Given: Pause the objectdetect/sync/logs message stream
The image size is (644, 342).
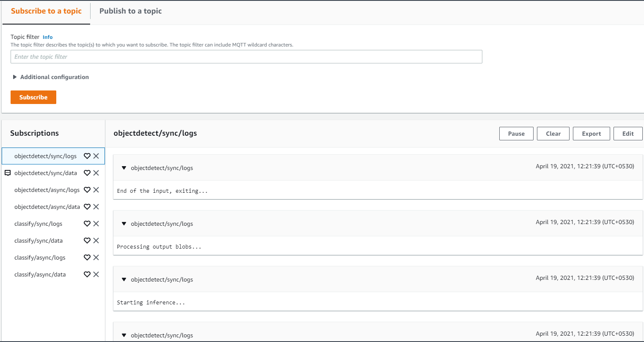Looking at the screenshot, I should pos(516,134).
